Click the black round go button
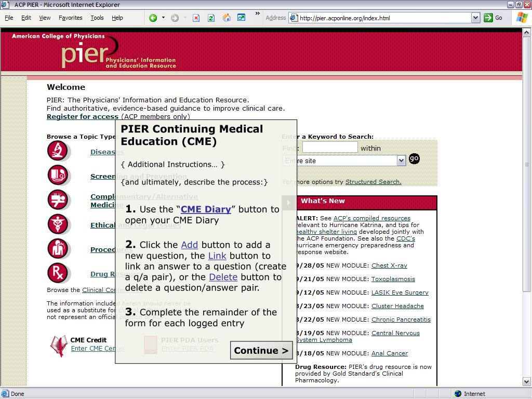The image size is (532, 399). tap(414, 158)
